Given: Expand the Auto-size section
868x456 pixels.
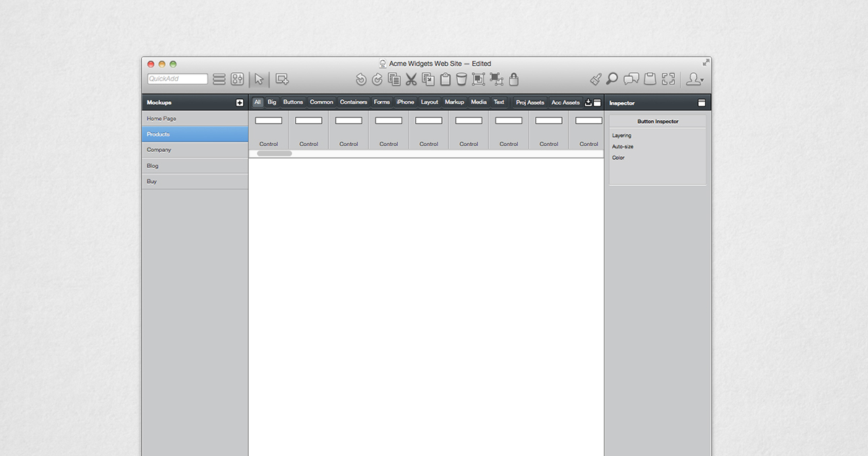Looking at the screenshot, I should tap(623, 146).
